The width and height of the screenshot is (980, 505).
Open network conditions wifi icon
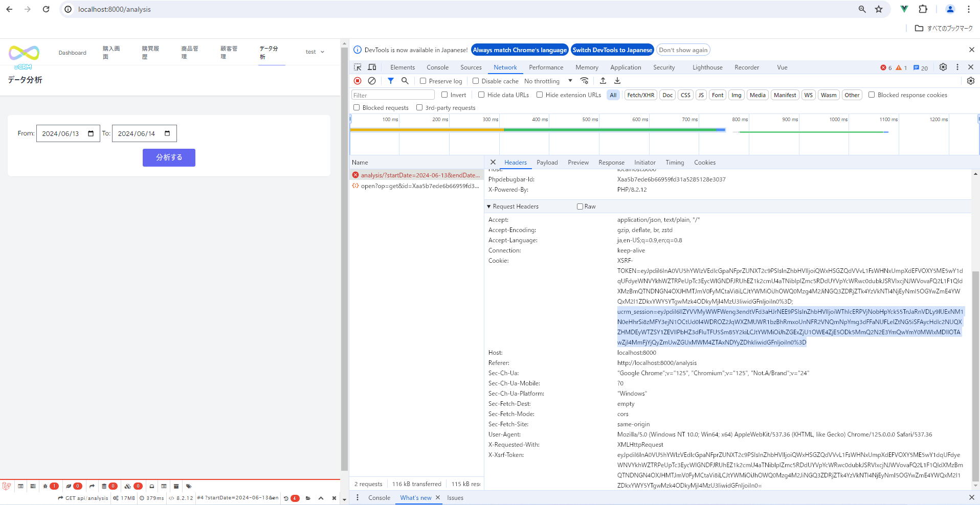tap(584, 81)
